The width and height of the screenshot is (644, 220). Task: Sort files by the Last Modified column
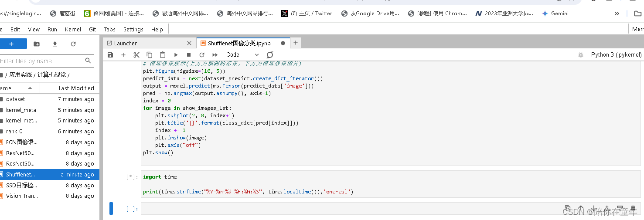[70, 88]
